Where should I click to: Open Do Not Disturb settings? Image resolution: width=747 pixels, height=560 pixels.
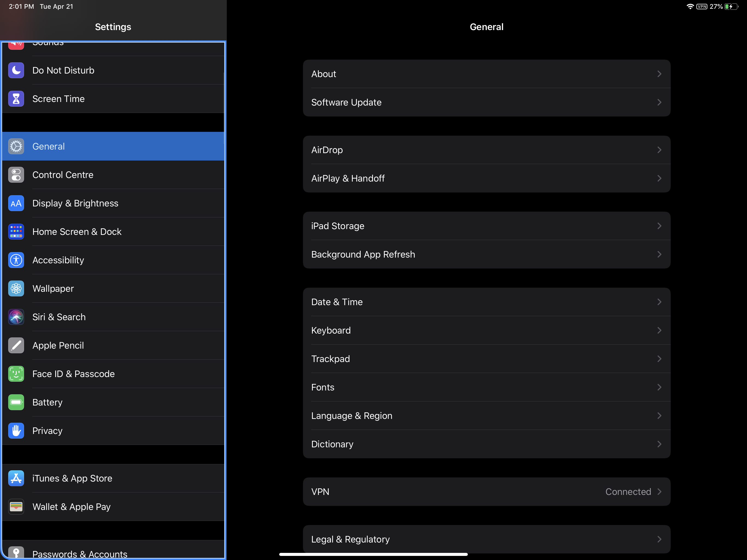pyautogui.click(x=113, y=70)
